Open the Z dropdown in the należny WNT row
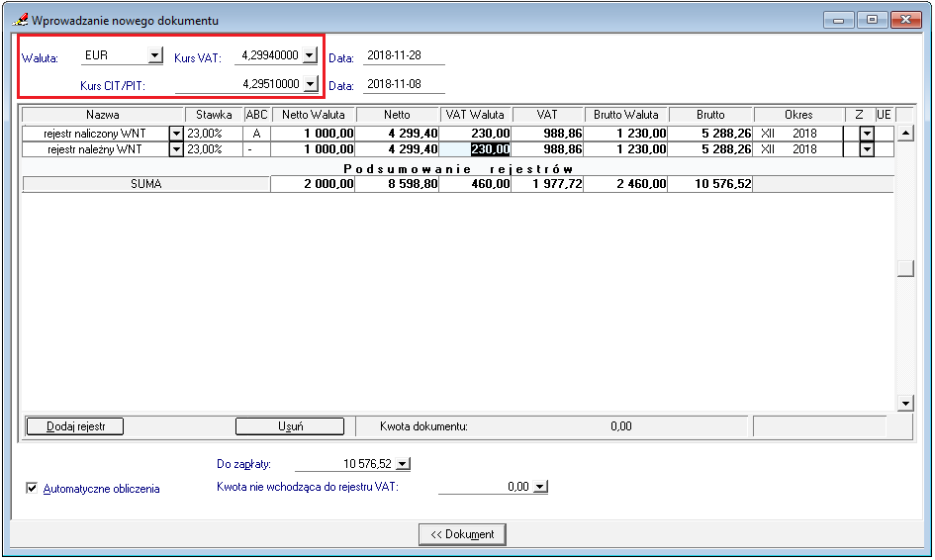Image resolution: width=935 pixels, height=560 pixels. 867,149
